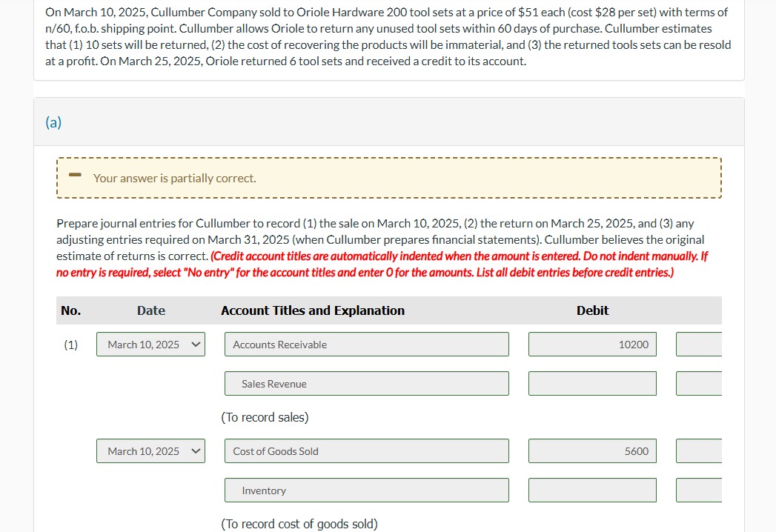Click the entry number (1) label
The width and height of the screenshot is (776, 532).
(x=70, y=345)
